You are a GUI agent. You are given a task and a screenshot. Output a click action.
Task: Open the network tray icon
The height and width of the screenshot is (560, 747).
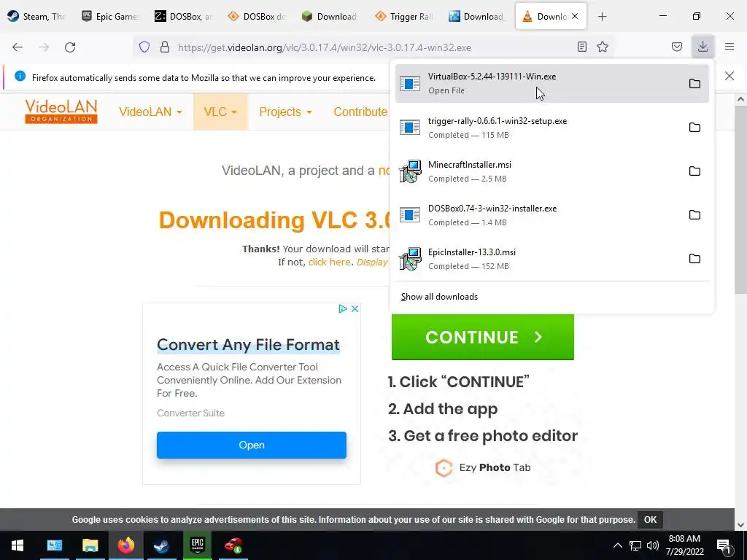tap(635, 545)
